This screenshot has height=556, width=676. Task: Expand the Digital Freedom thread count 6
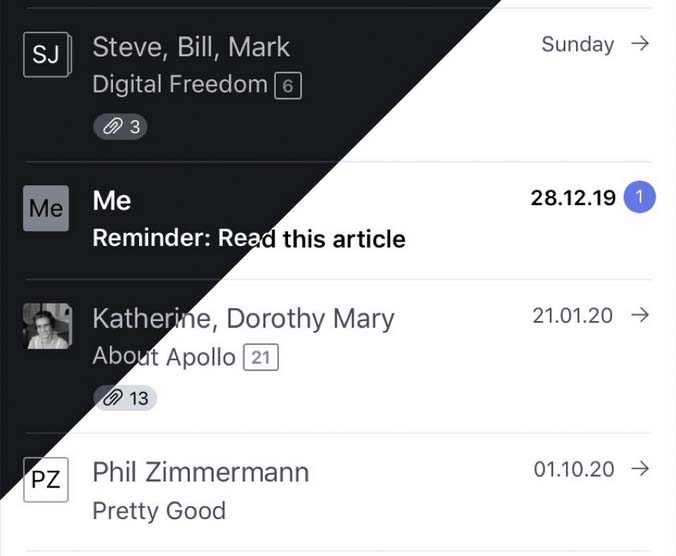(288, 86)
